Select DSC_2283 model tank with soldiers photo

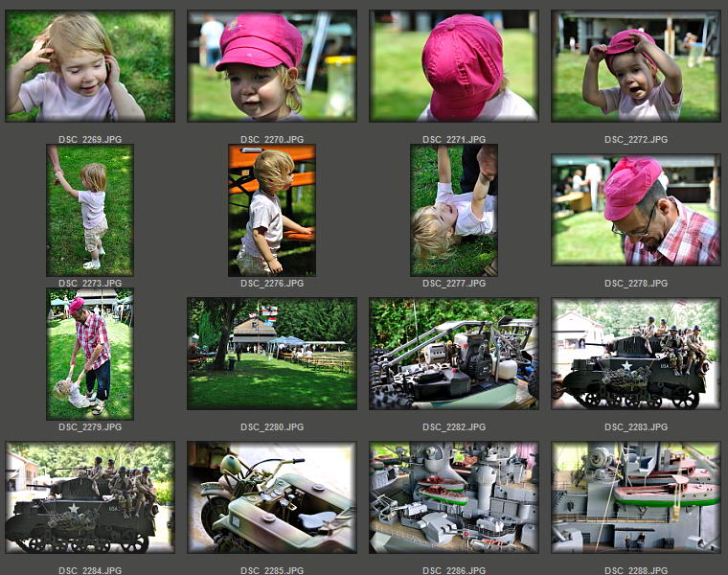(636, 354)
